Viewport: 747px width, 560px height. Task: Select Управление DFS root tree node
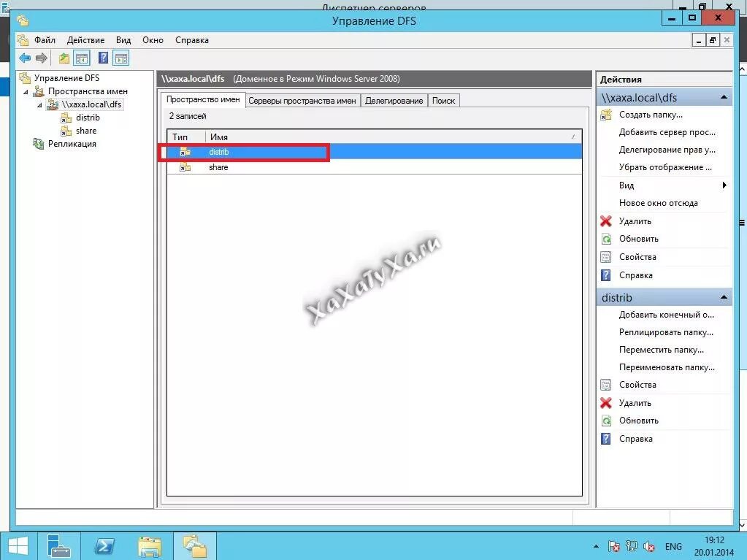pos(66,77)
